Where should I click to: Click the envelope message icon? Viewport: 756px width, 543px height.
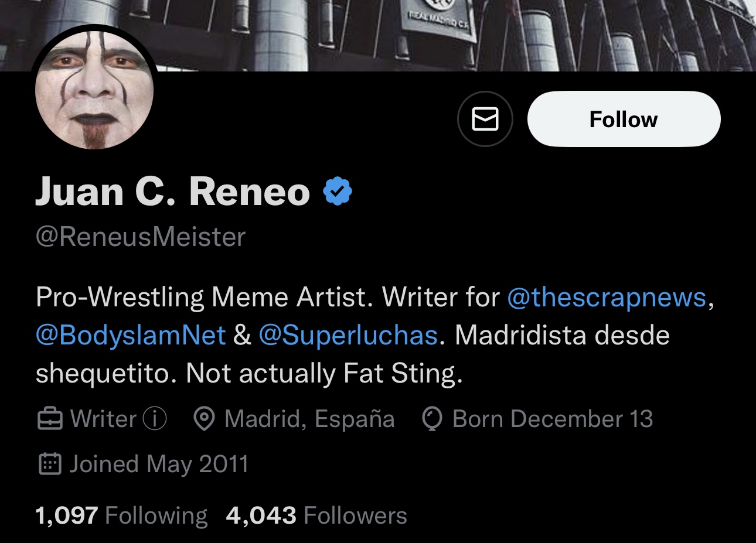(x=485, y=119)
